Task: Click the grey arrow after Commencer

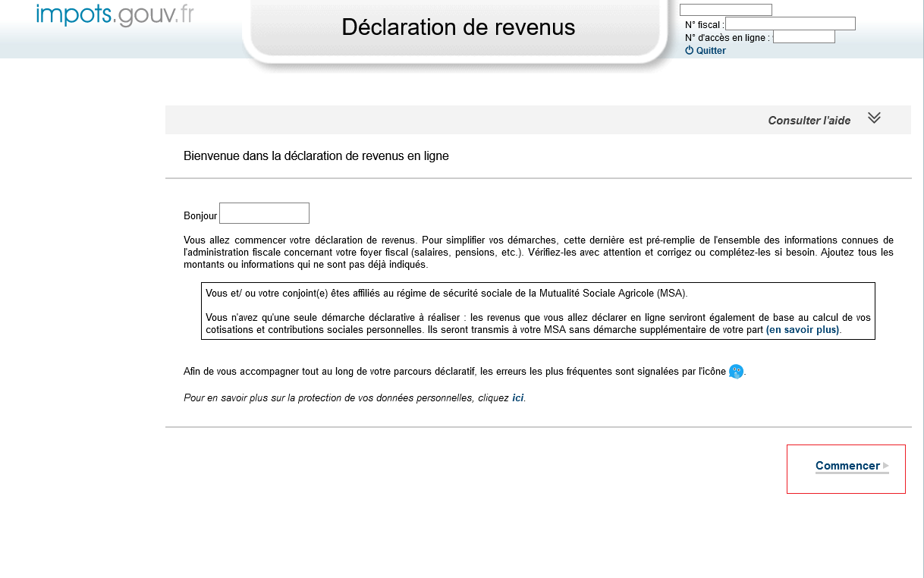Action: tap(885, 466)
